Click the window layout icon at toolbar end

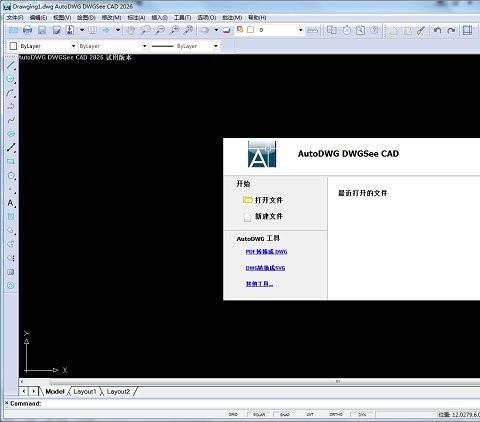(468, 30)
